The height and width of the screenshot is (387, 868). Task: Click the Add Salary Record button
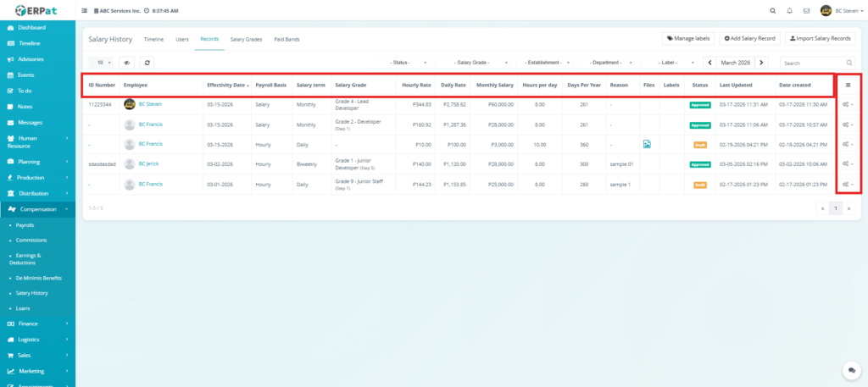[x=749, y=39]
